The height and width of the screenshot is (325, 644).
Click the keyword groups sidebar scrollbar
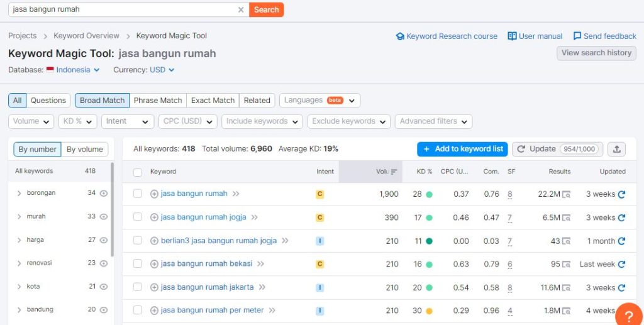[112, 209]
